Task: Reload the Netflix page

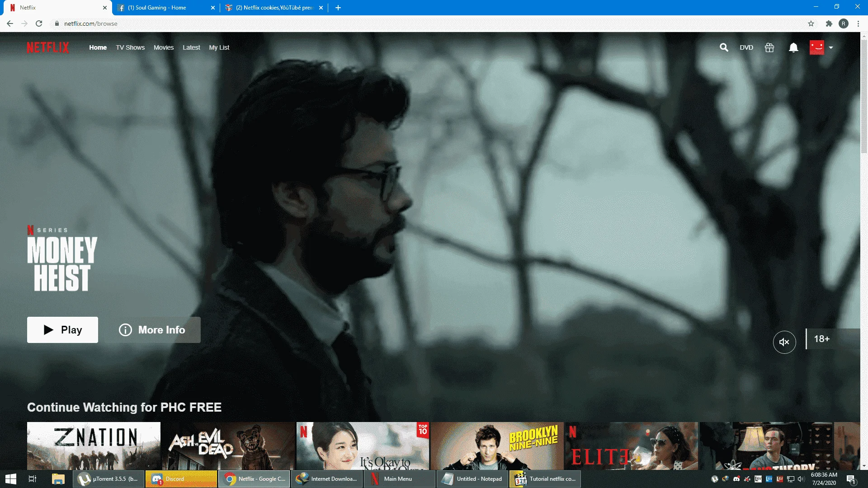Action: point(39,23)
